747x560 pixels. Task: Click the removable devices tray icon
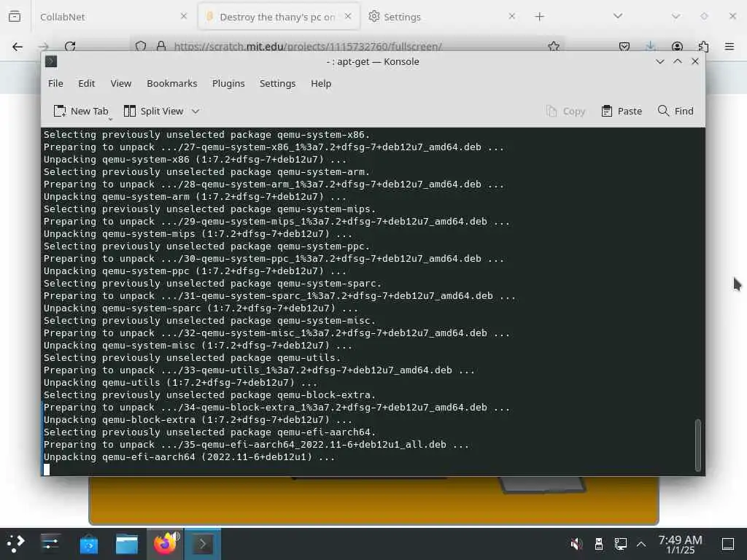tap(599, 544)
